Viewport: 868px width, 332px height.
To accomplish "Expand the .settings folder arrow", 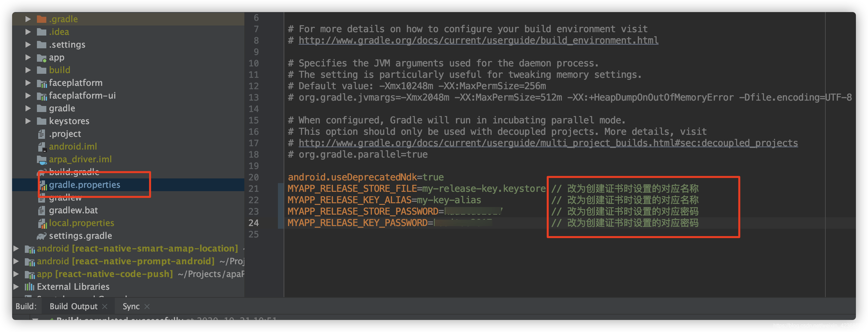I will [28, 45].
